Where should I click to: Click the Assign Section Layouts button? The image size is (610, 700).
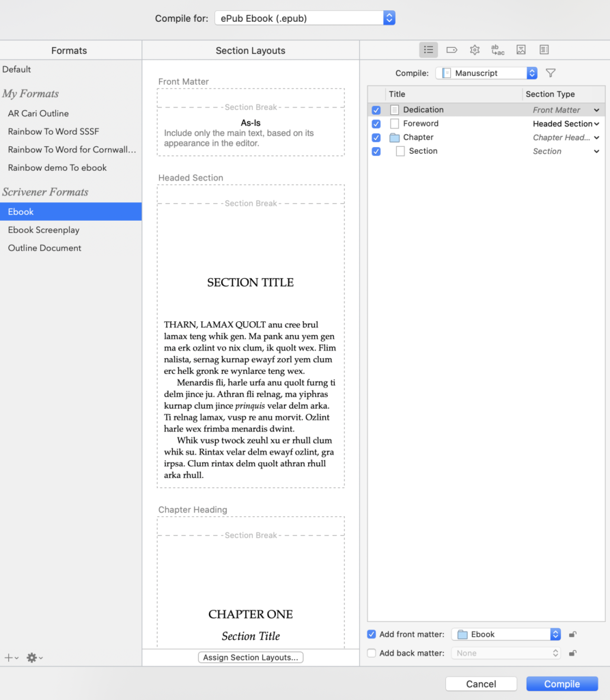click(x=250, y=657)
